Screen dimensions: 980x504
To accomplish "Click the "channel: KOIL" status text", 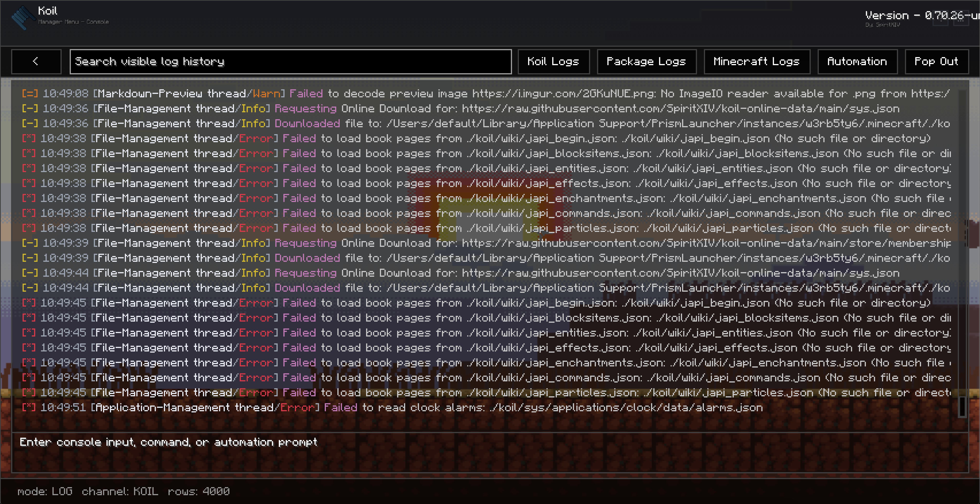I will point(120,491).
